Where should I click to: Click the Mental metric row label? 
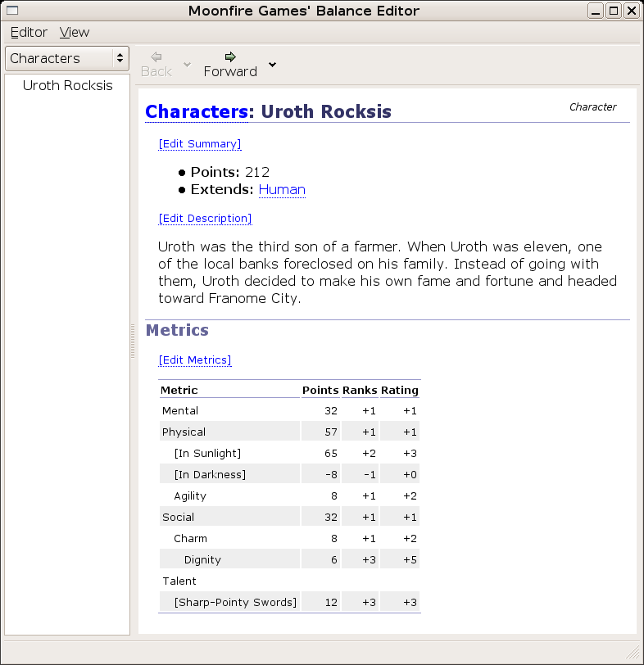(180, 411)
